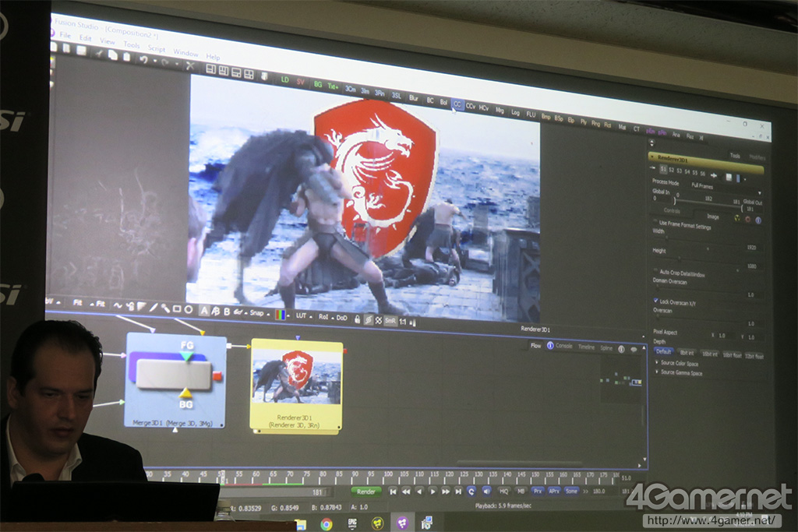
Task: Select 8bit int depth button
Action: (687, 353)
